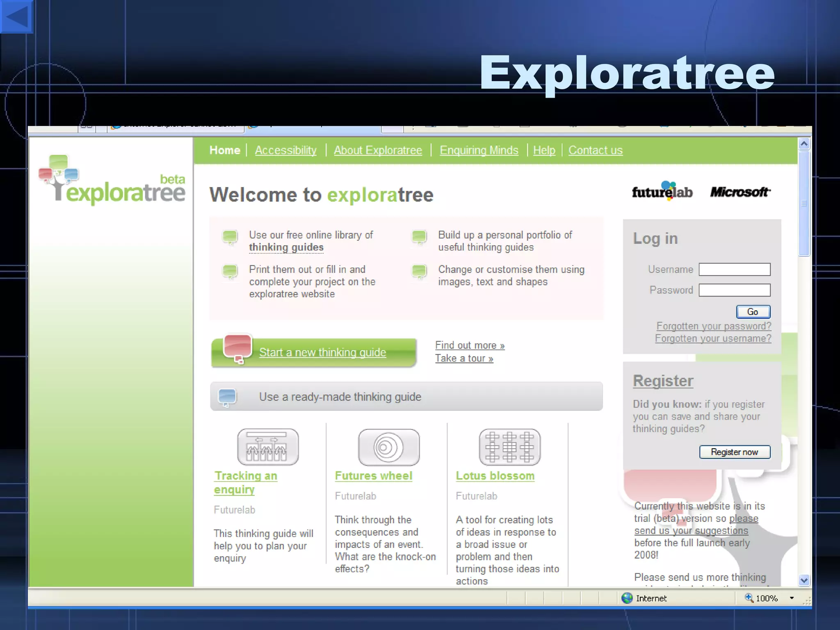840x630 pixels.
Task: Click the Futurelab logo
Action: [x=662, y=191]
